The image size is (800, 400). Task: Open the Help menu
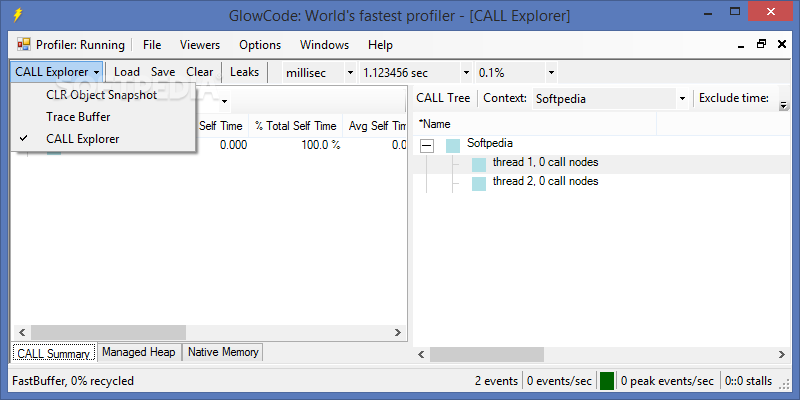[x=380, y=45]
